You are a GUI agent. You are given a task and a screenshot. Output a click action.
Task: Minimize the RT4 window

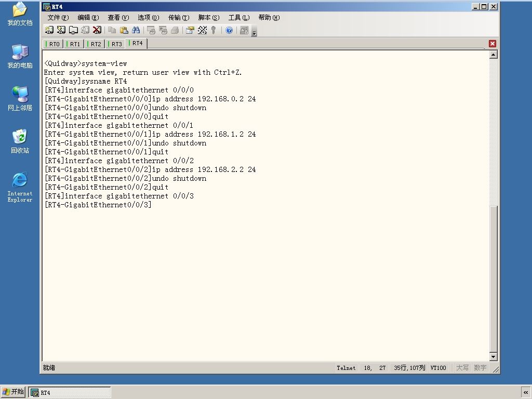pos(475,6)
